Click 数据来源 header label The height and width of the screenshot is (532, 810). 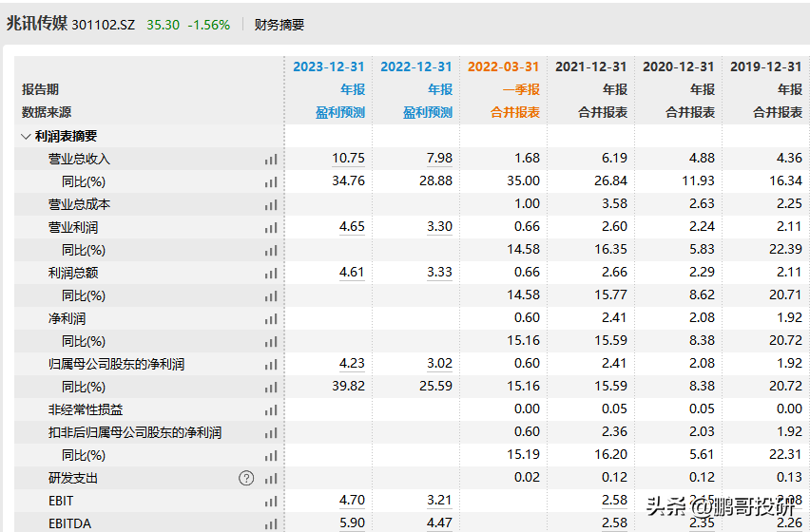point(47,112)
